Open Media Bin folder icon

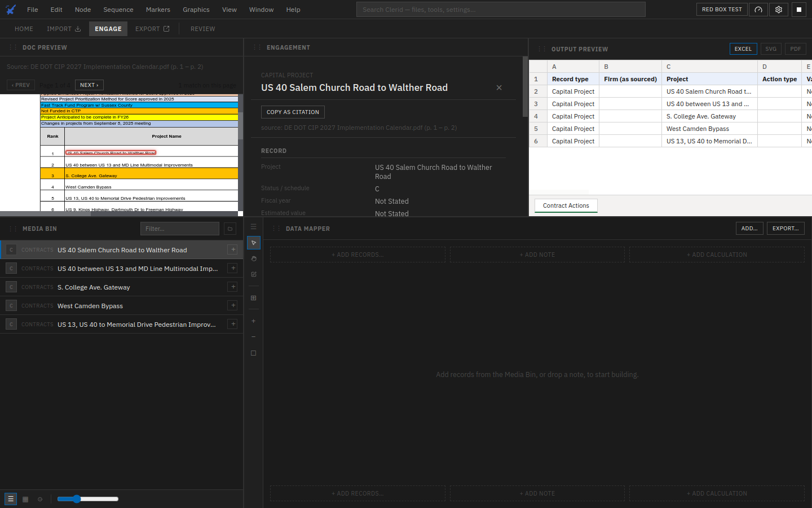click(x=230, y=229)
